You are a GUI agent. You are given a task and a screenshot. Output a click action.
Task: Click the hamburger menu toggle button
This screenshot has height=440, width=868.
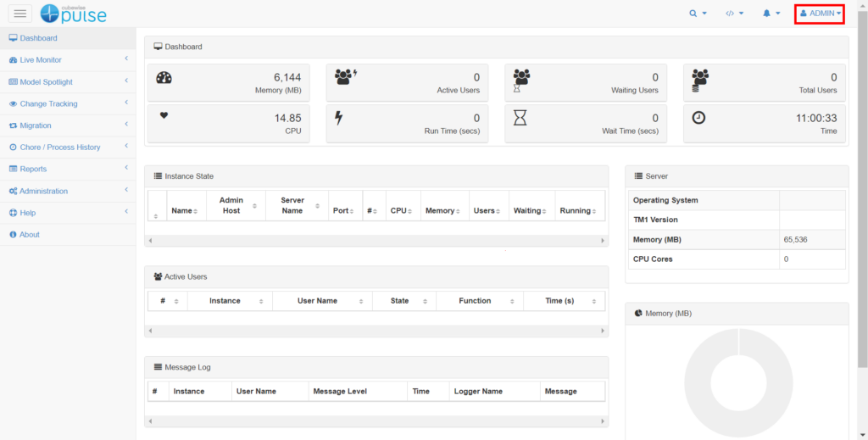click(20, 13)
